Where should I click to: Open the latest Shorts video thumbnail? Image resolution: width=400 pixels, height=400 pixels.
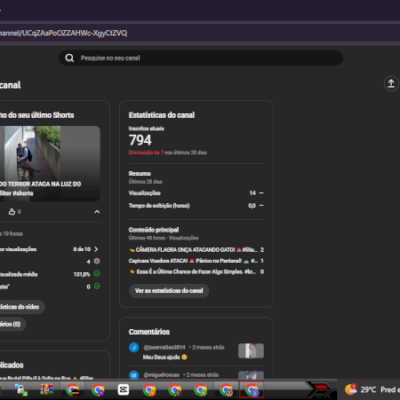pyautogui.click(x=50, y=163)
